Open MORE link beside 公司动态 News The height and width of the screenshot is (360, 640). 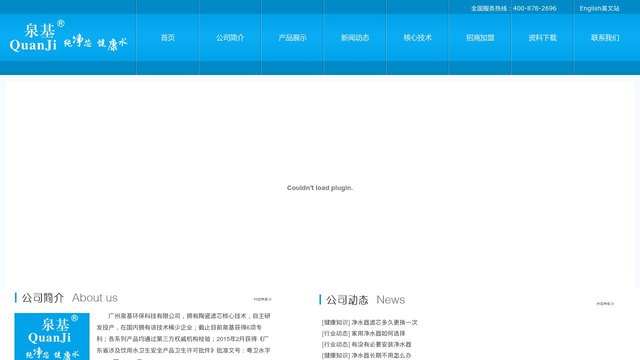pyautogui.click(x=605, y=304)
